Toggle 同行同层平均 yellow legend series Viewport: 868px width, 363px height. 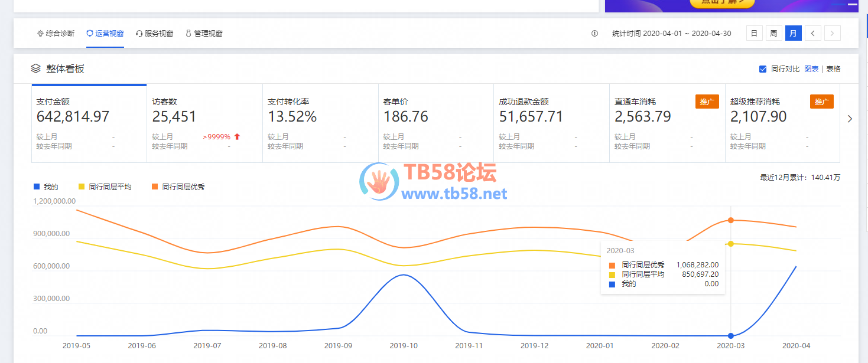point(82,187)
